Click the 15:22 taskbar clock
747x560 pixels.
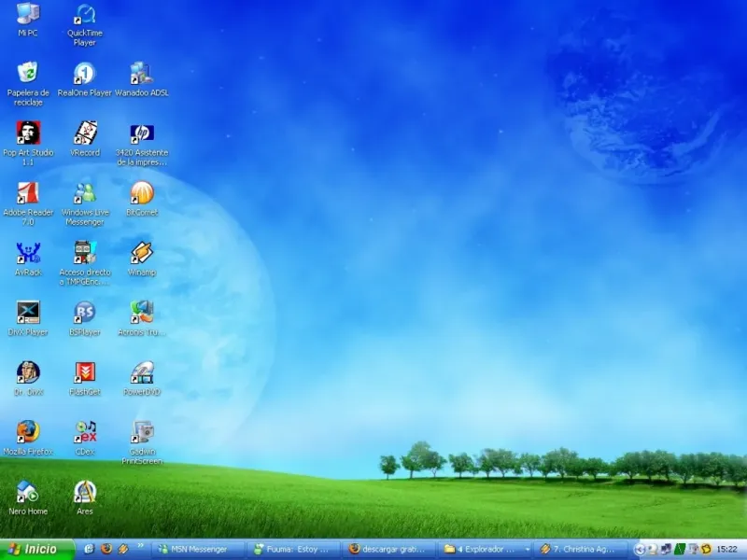[x=726, y=550]
